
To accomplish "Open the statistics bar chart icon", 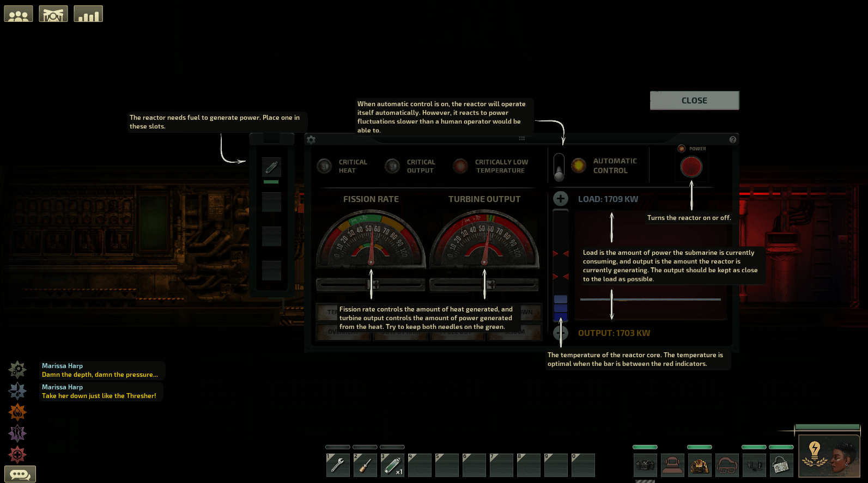I will click(x=88, y=14).
